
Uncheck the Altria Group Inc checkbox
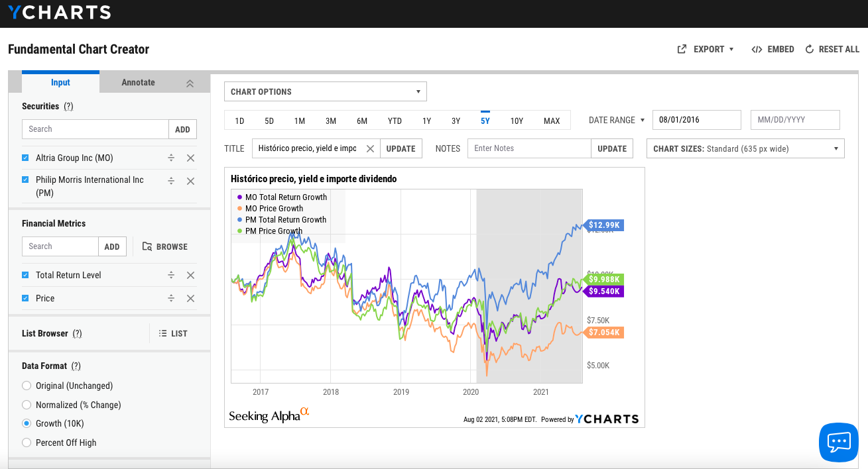[25, 158]
